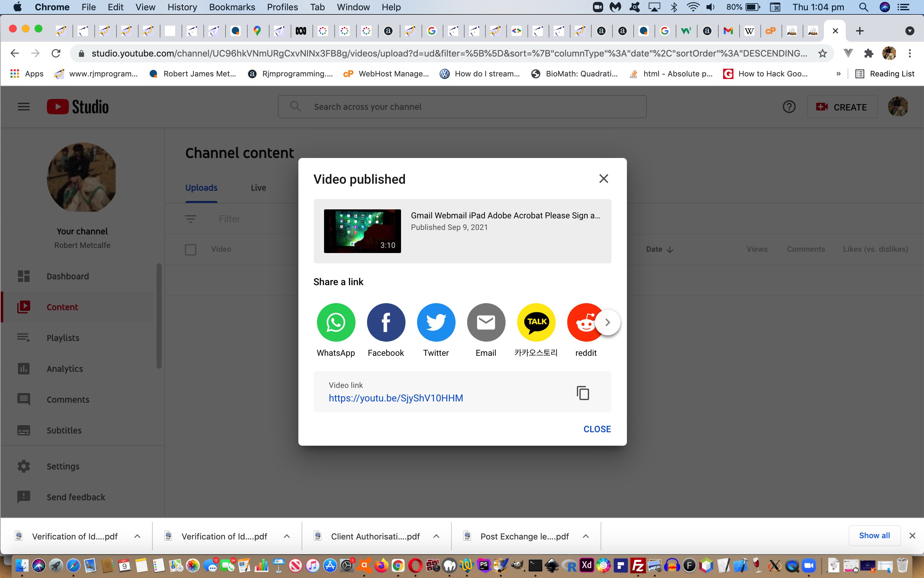The height and width of the screenshot is (578, 924).
Task: Open Content in the sidebar
Action: click(x=78, y=307)
